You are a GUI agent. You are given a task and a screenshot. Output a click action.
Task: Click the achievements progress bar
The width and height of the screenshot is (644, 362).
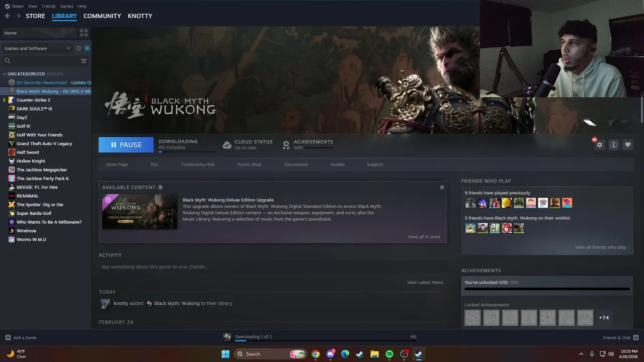(547, 289)
